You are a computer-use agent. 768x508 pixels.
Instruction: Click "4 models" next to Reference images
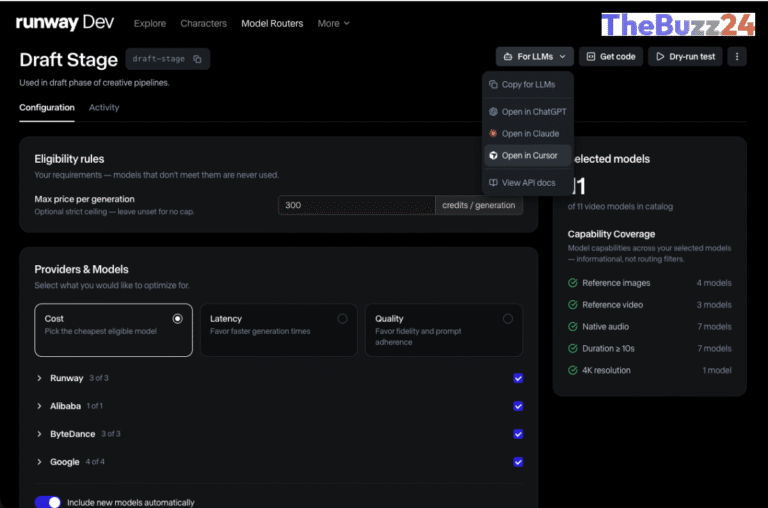point(714,283)
